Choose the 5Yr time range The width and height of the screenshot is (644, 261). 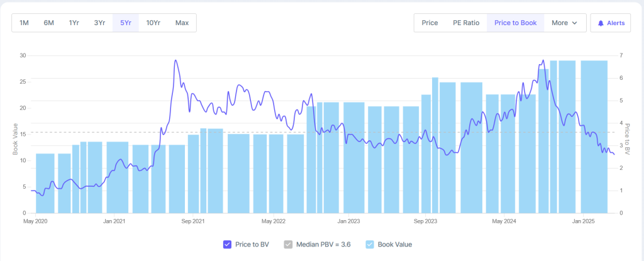(125, 23)
